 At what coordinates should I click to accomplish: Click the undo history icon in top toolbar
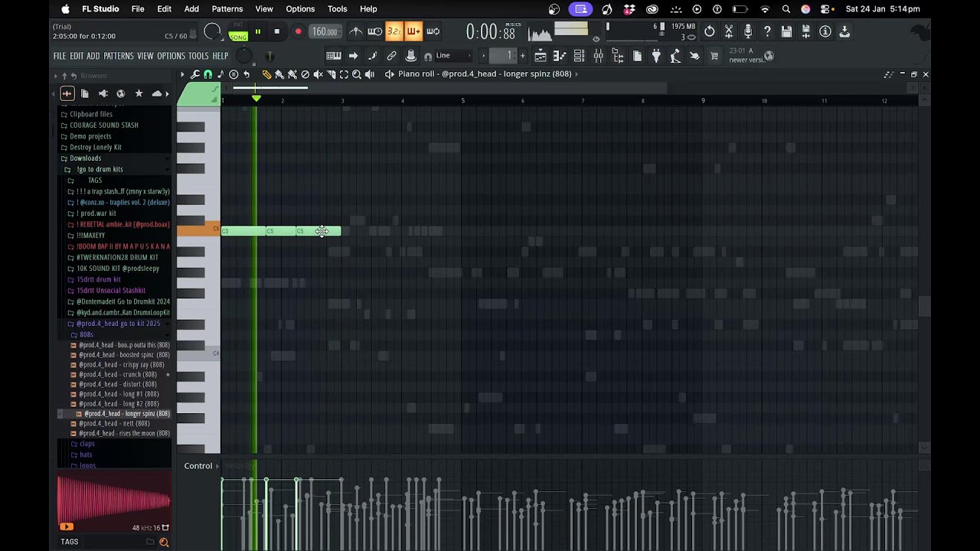pyautogui.click(x=710, y=31)
